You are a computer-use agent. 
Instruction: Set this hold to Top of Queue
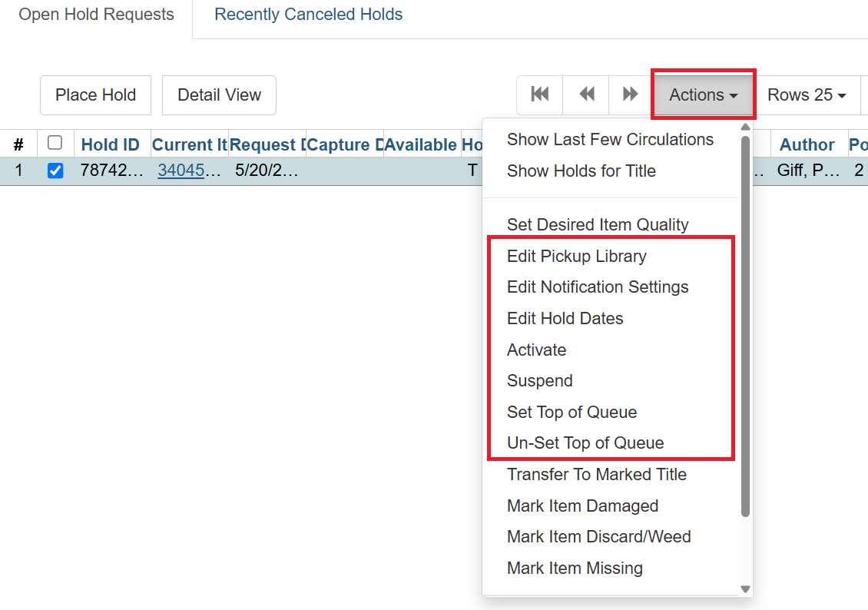(571, 412)
